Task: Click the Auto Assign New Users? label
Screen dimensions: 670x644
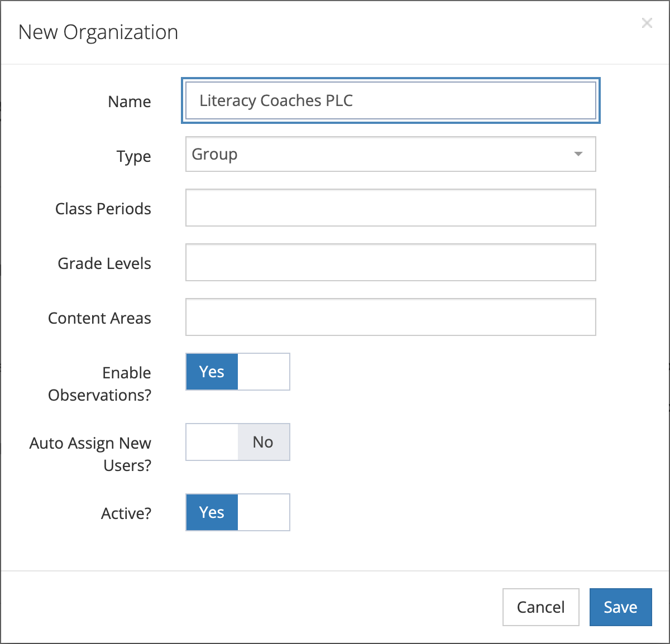Action: click(90, 454)
